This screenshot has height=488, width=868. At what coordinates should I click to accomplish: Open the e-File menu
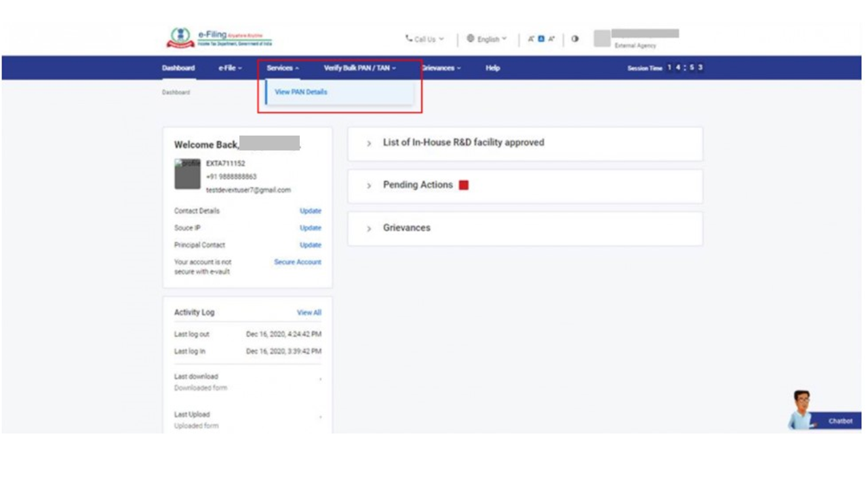click(x=230, y=68)
